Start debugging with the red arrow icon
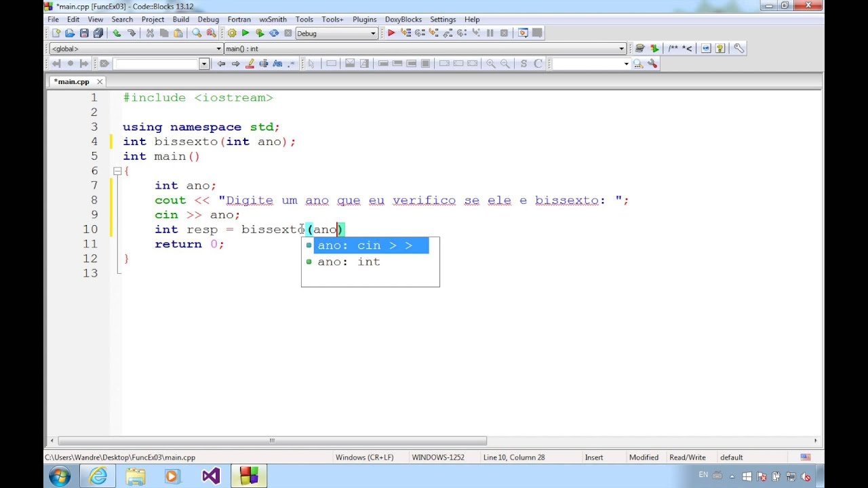 pyautogui.click(x=391, y=33)
